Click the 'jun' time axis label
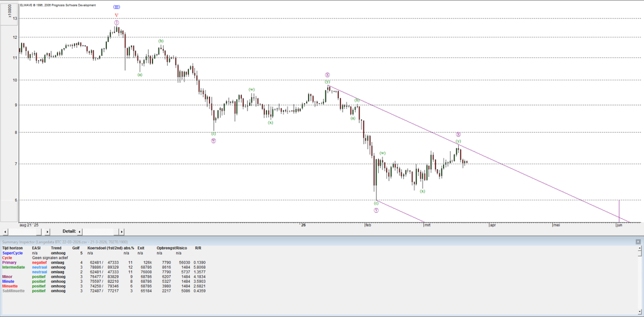The image size is (644, 317). point(620,225)
